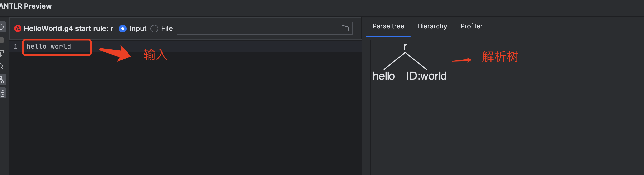Viewport: 644px width, 175px height.
Task: Select the hello leaf node
Action: (x=384, y=76)
